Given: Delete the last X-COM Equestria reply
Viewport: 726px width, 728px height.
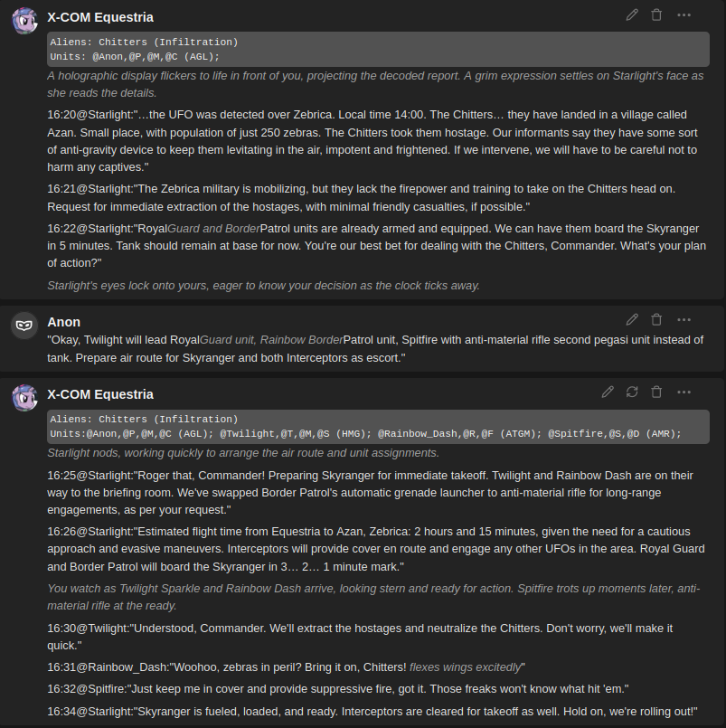Looking at the screenshot, I should click(x=656, y=392).
